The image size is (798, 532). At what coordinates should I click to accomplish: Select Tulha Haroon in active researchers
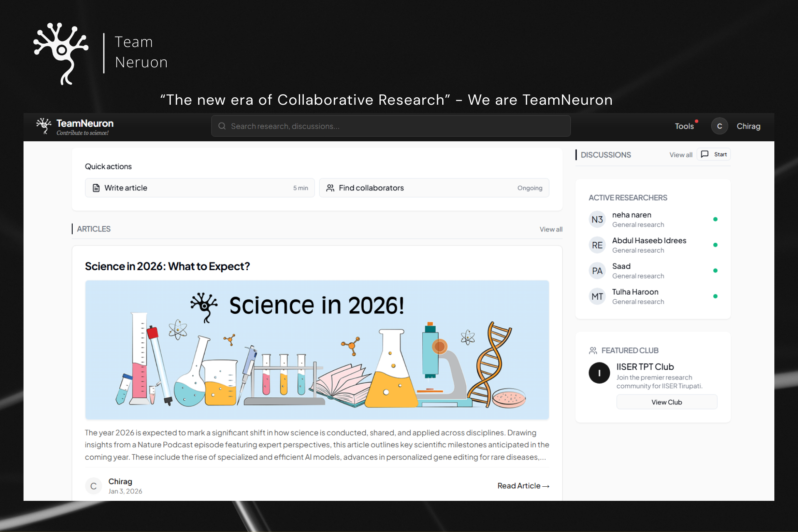point(635,292)
